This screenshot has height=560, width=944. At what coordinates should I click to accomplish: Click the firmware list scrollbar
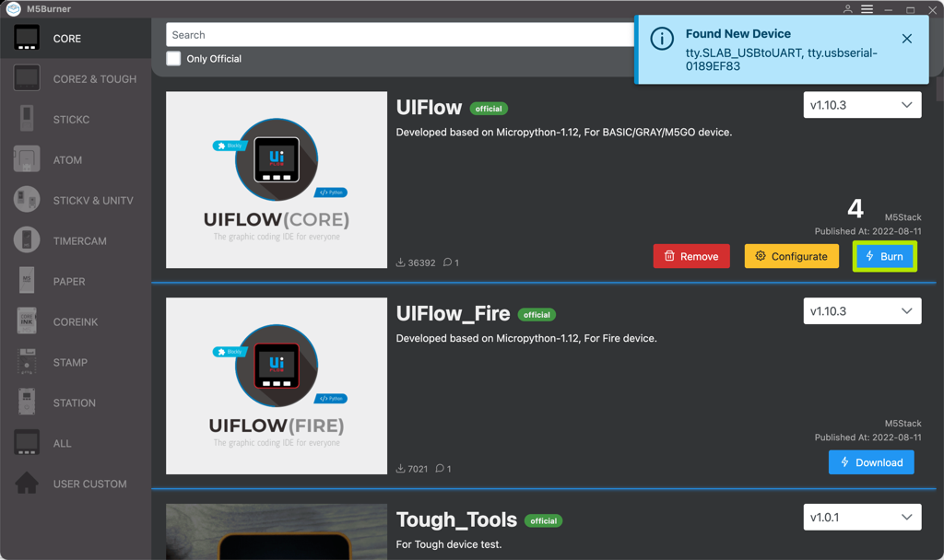pos(939,89)
